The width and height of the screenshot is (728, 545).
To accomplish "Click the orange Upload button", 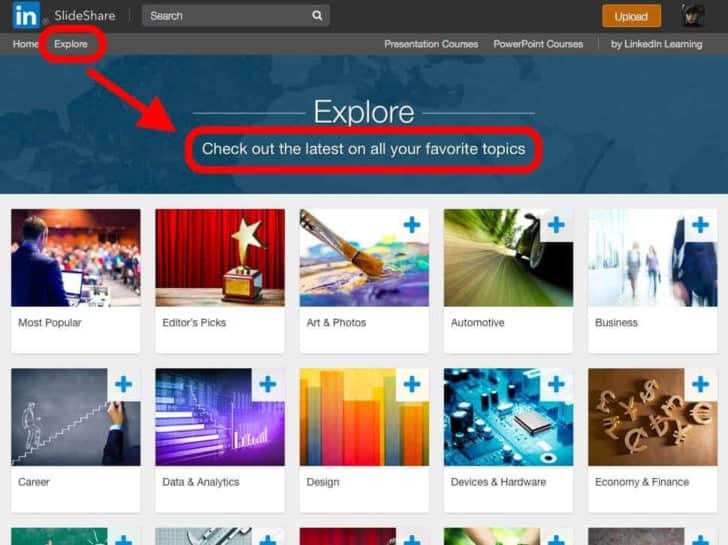I will point(631,16).
